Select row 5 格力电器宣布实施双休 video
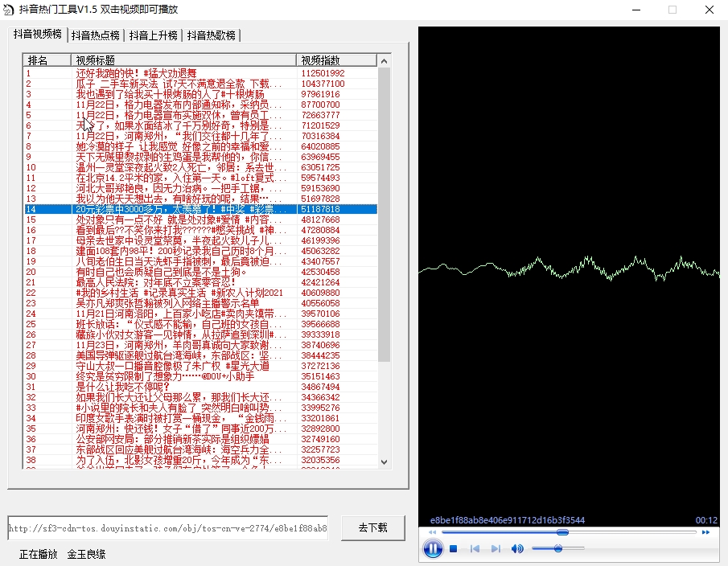The height and width of the screenshot is (566, 728). pyautogui.click(x=200, y=115)
